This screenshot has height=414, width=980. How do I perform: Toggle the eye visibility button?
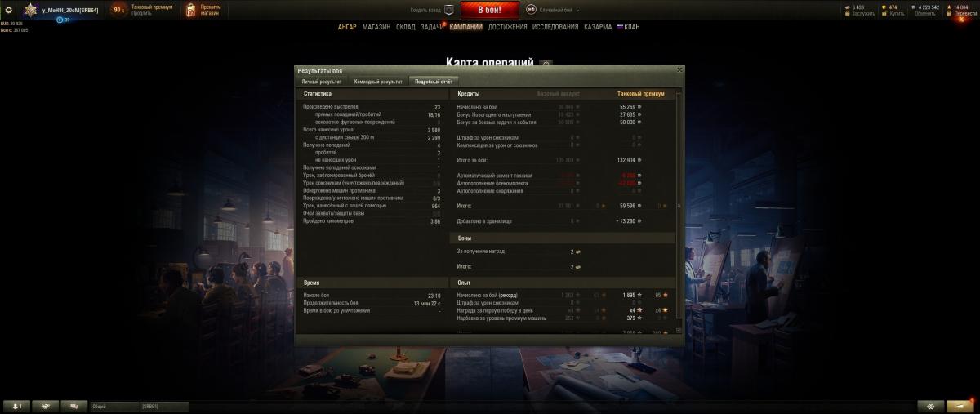930,406
